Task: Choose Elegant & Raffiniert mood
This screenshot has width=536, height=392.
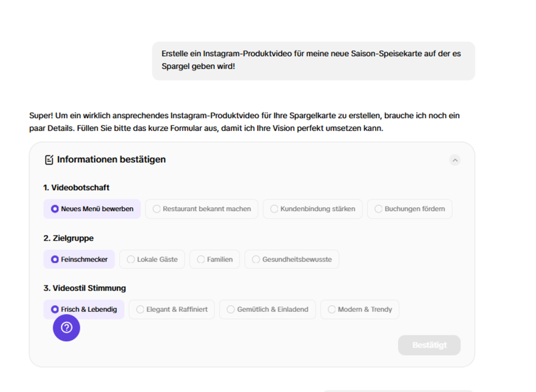Action: (x=172, y=309)
